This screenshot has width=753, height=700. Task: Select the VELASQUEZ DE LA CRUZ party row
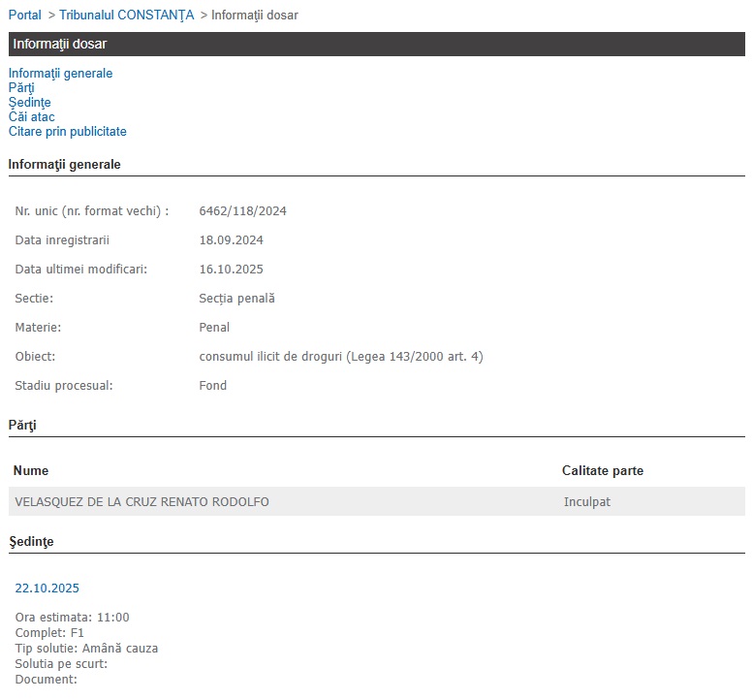142,502
